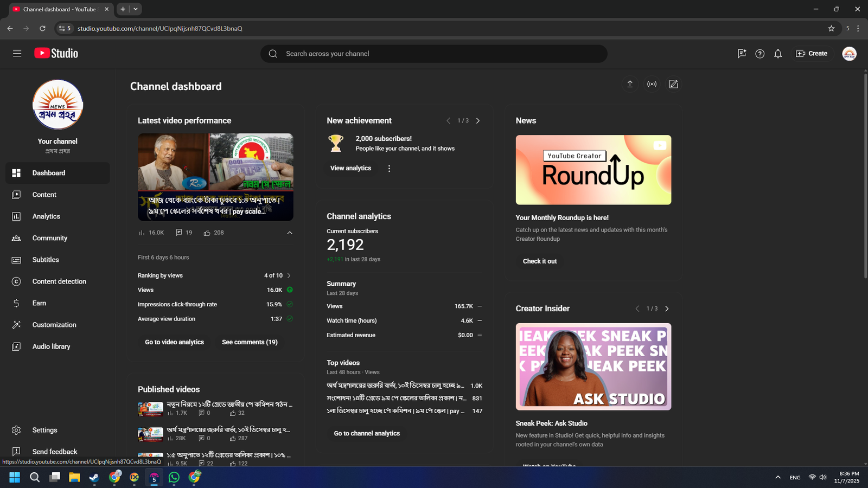
Task: Expand Ranking by views arrow
Action: tap(289, 275)
